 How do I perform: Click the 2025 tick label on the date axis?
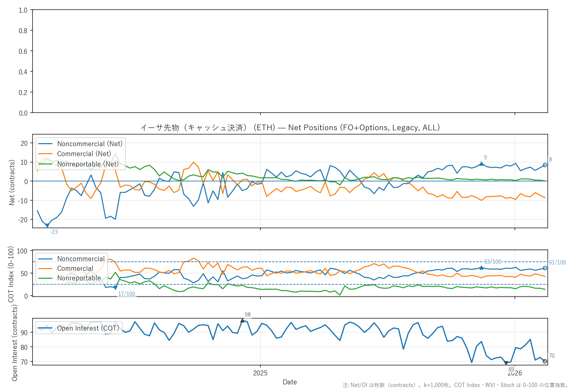pyautogui.click(x=260, y=373)
